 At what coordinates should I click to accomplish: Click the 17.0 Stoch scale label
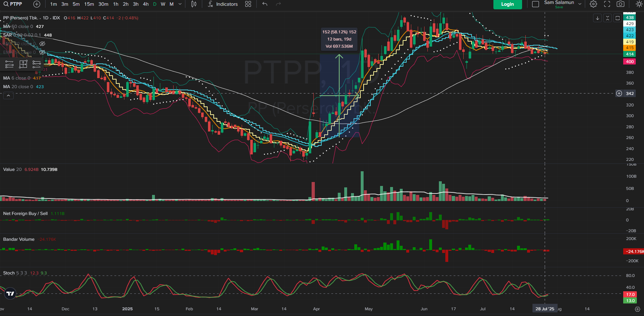point(630,295)
